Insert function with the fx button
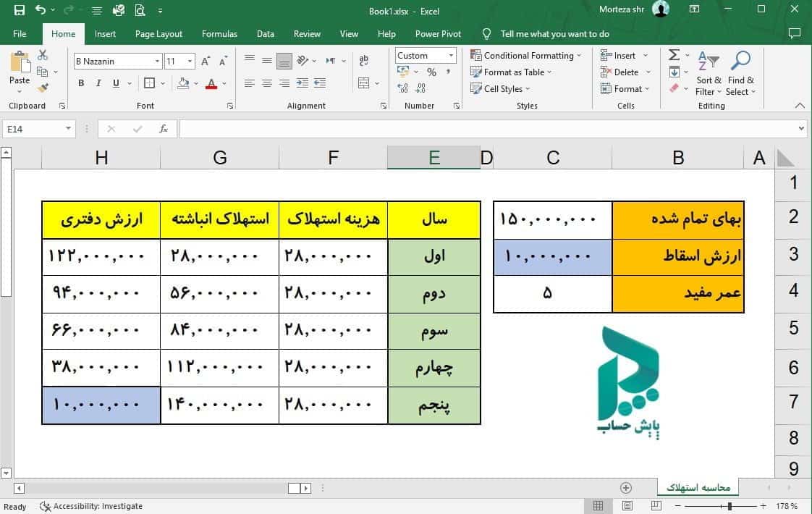This screenshot has width=812, height=514. point(163,129)
